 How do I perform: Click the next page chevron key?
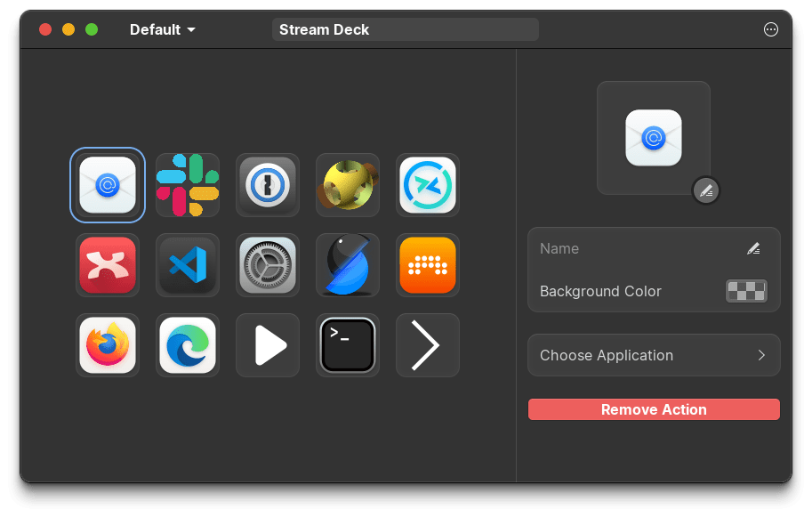click(428, 345)
